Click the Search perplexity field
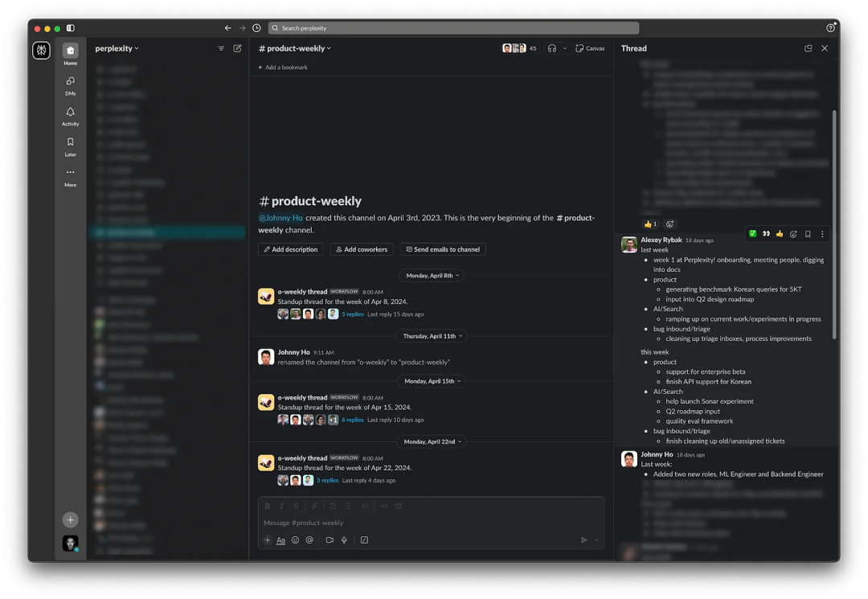Screen dimensions: 868x599 coord(453,28)
